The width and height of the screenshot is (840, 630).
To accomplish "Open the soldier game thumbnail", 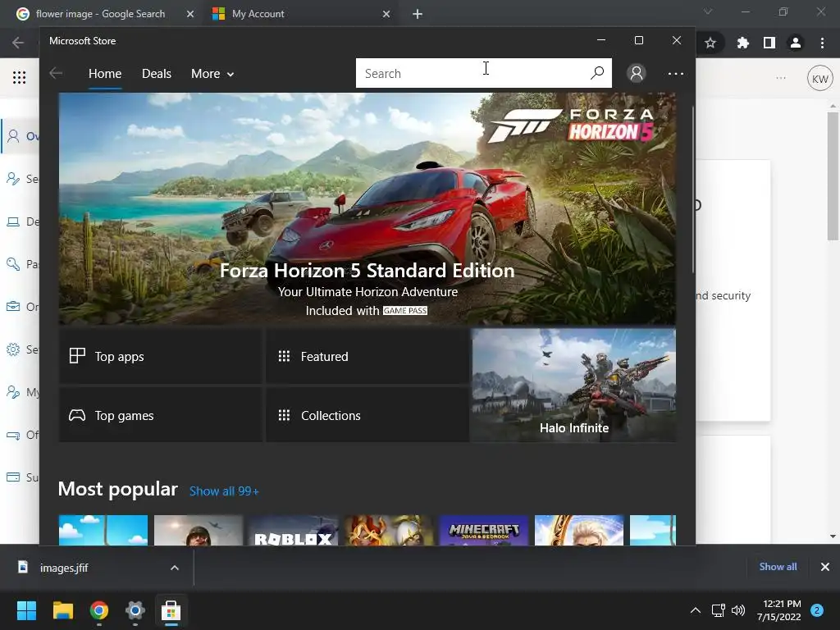I will pos(199,531).
